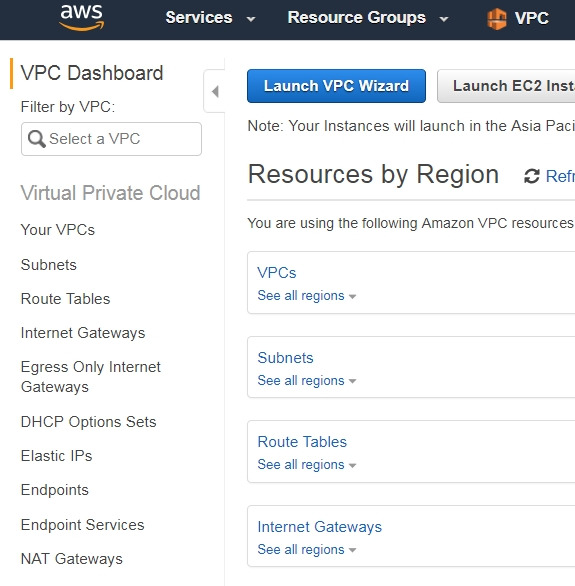Open Elastic IPs in the sidebar

56,456
